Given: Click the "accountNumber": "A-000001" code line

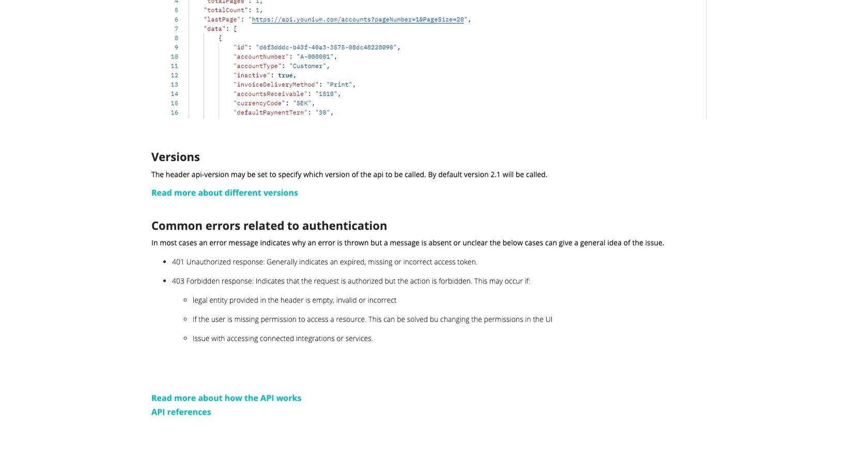Looking at the screenshot, I should (285, 57).
